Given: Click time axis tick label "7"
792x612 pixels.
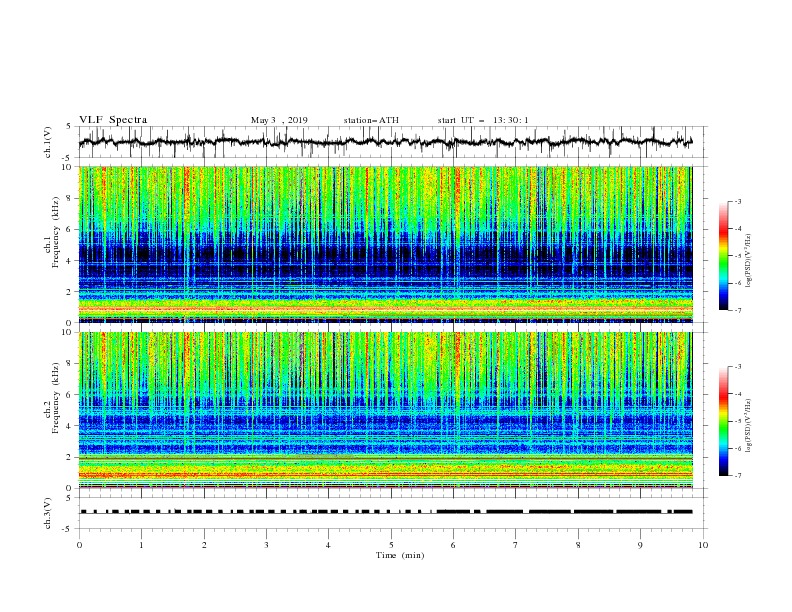Looking at the screenshot, I should pyautogui.click(x=516, y=545).
